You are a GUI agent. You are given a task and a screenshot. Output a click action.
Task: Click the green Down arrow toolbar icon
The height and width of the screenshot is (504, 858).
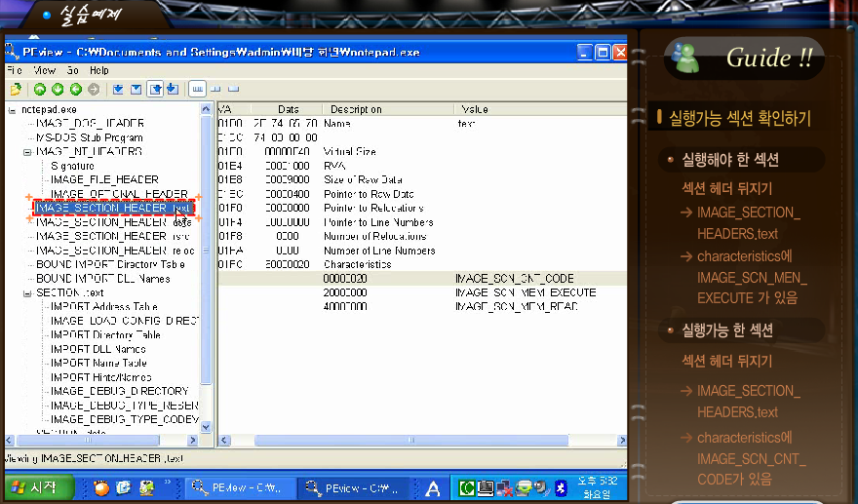[x=58, y=89]
